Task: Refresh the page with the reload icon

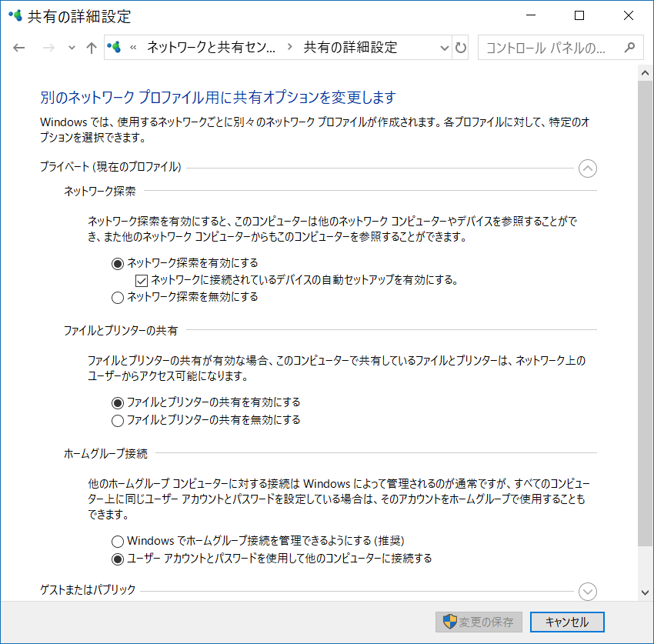Action: tap(460, 48)
